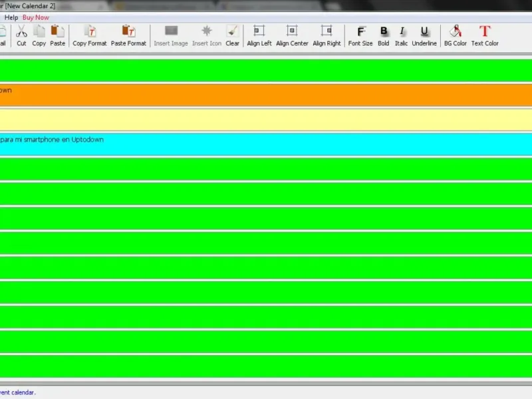The width and height of the screenshot is (532, 399).
Task: Select the pale yellow calendar row
Action: click(x=266, y=120)
